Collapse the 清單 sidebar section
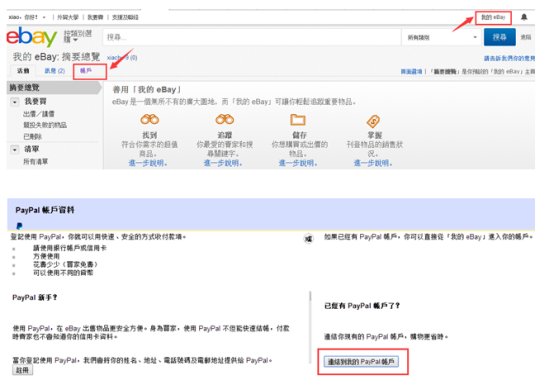 (14, 150)
